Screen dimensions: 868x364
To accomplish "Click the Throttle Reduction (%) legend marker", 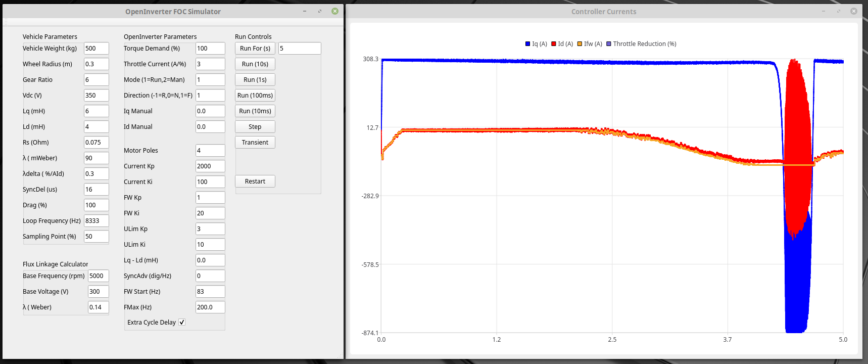I will tap(609, 44).
